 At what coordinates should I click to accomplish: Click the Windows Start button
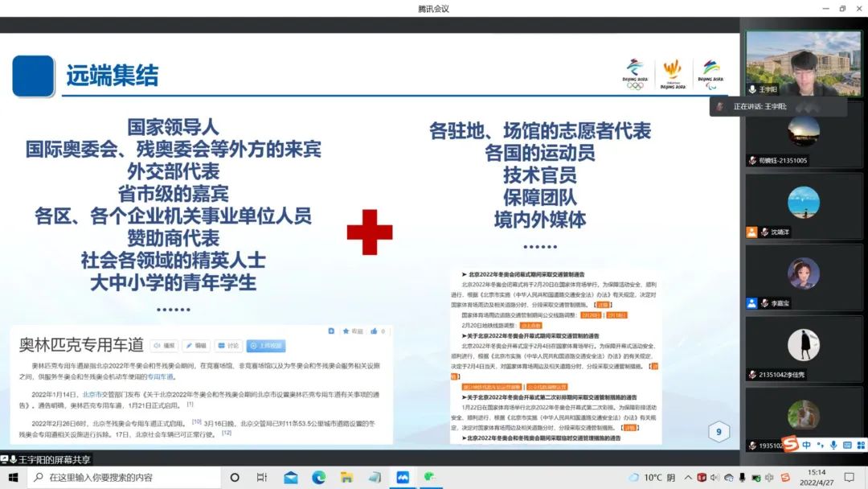pyautogui.click(x=13, y=477)
